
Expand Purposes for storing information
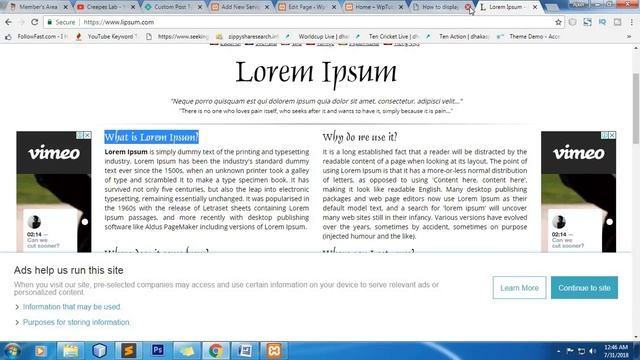point(72,322)
